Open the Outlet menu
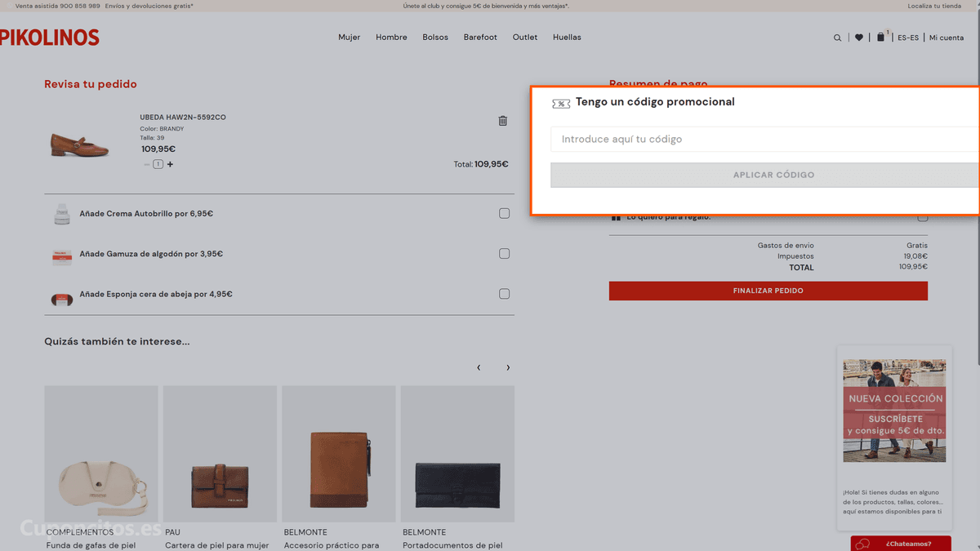The image size is (980, 551). pos(525,38)
